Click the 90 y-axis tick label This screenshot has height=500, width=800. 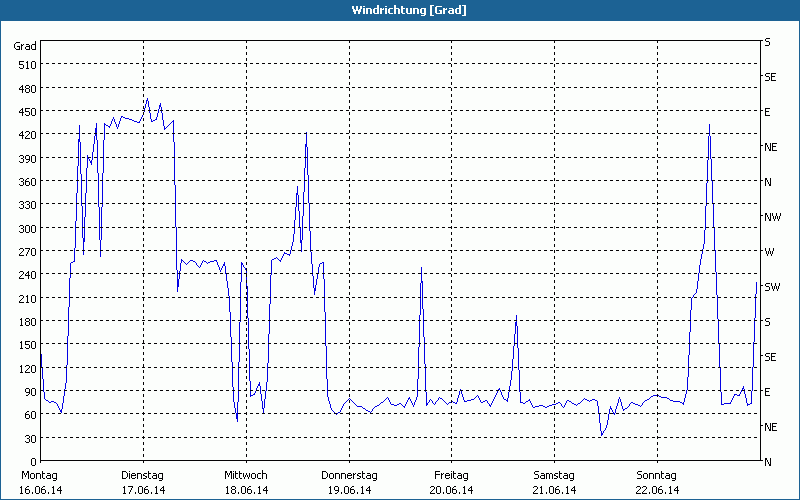click(29, 392)
